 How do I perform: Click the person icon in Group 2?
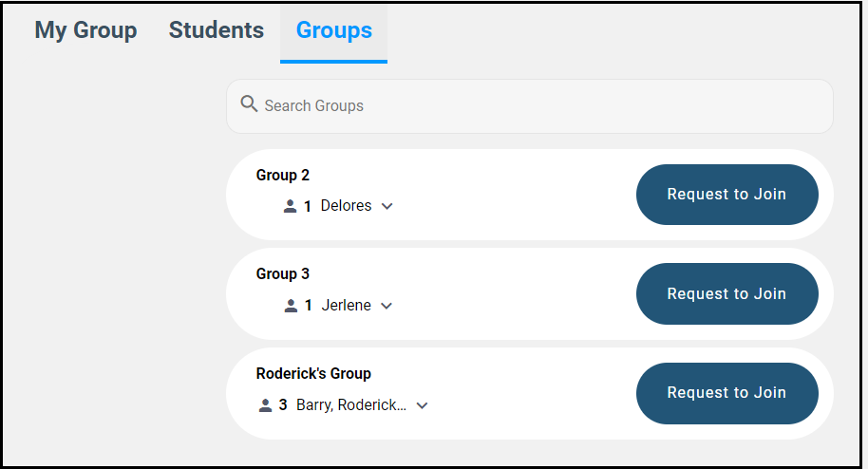click(290, 206)
